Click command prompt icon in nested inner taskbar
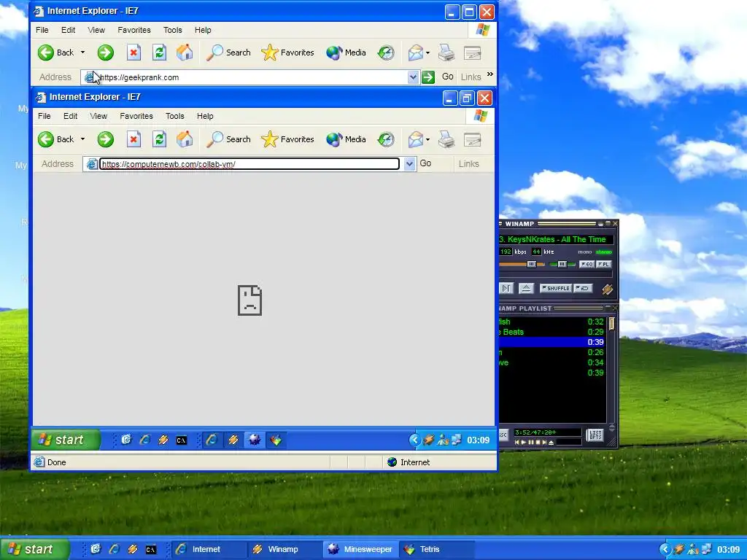The height and width of the screenshot is (560, 747). tap(181, 440)
